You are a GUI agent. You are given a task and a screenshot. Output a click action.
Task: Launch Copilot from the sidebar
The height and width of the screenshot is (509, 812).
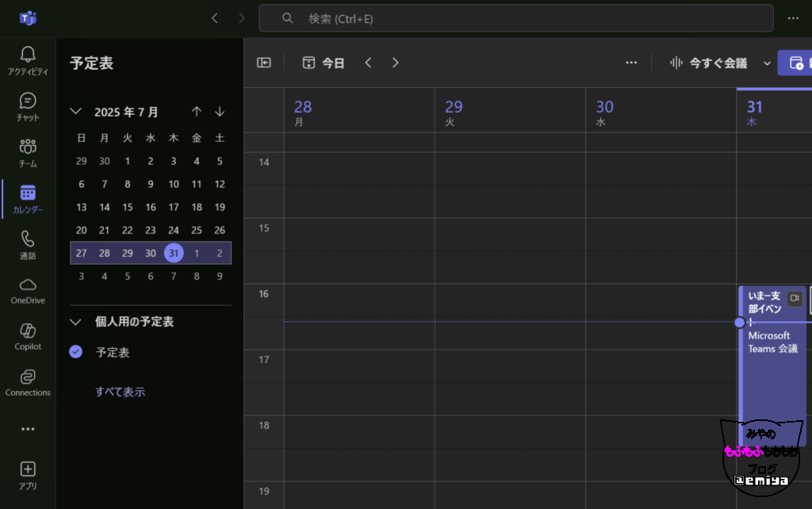[28, 331]
